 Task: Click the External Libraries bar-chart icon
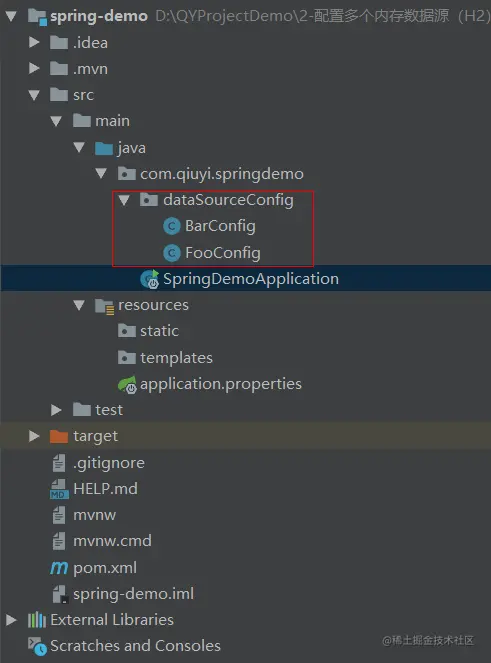tap(37, 620)
